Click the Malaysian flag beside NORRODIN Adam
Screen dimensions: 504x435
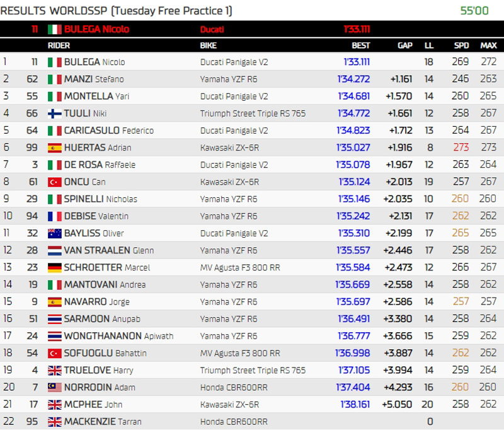click(54, 387)
